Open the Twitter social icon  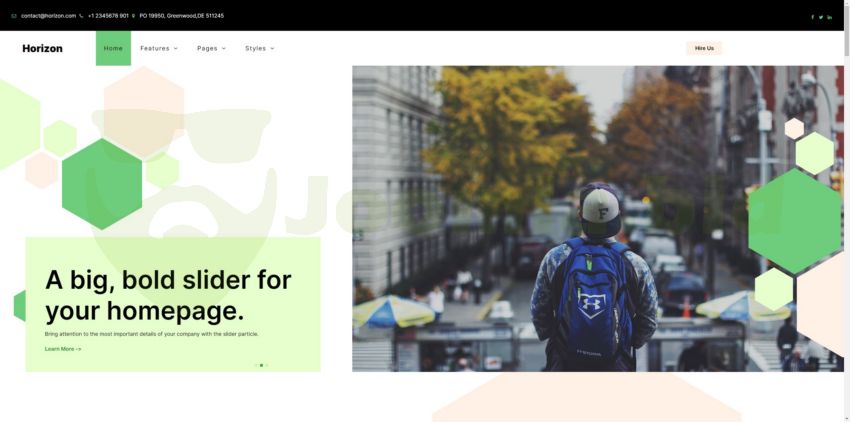click(821, 17)
